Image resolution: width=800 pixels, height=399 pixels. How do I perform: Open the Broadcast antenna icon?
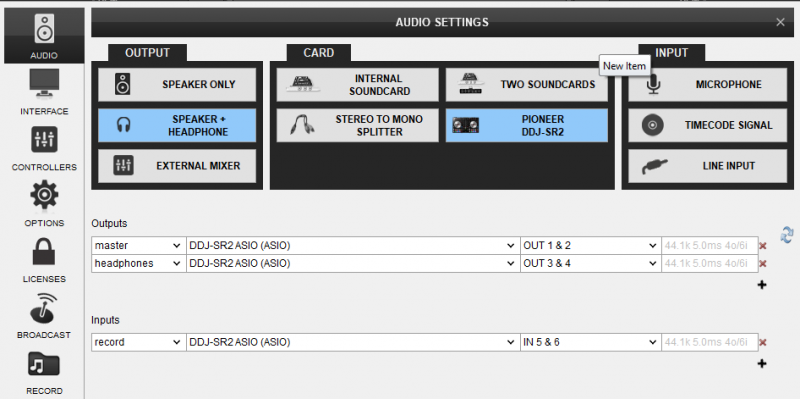click(x=44, y=308)
